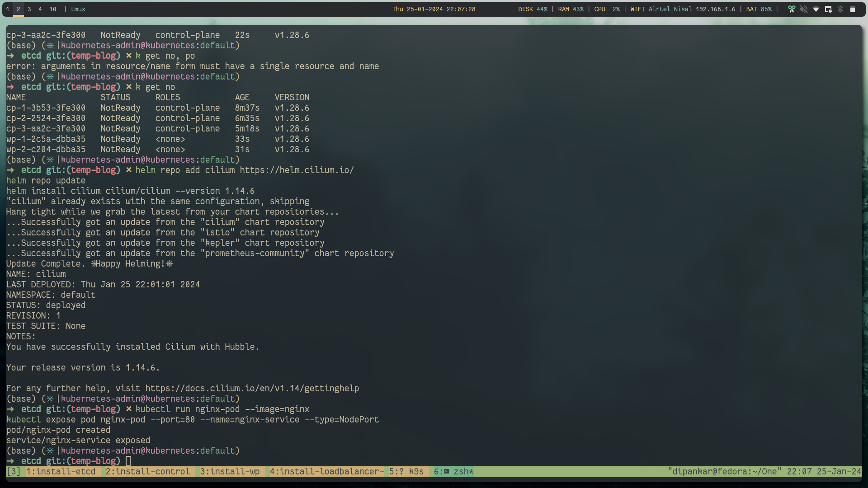This screenshot has height=488, width=868.
Task: Switch to workspace 10 in top bar
Action: (x=53, y=9)
